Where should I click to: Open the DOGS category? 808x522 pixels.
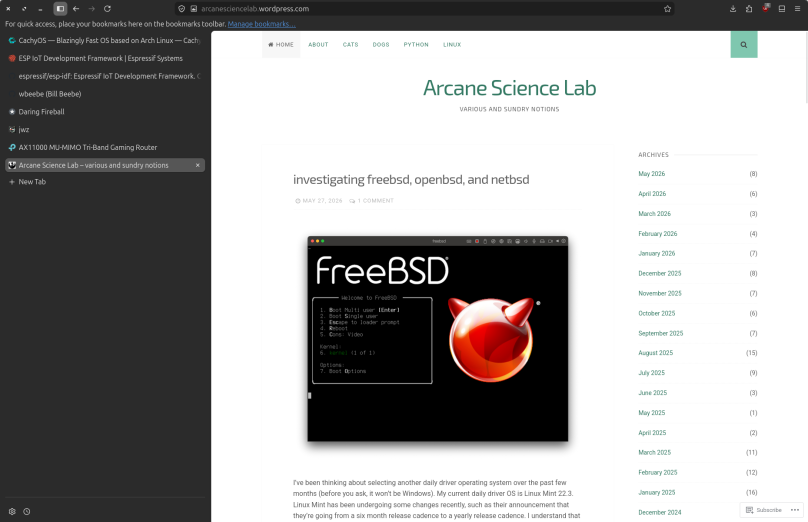381,45
